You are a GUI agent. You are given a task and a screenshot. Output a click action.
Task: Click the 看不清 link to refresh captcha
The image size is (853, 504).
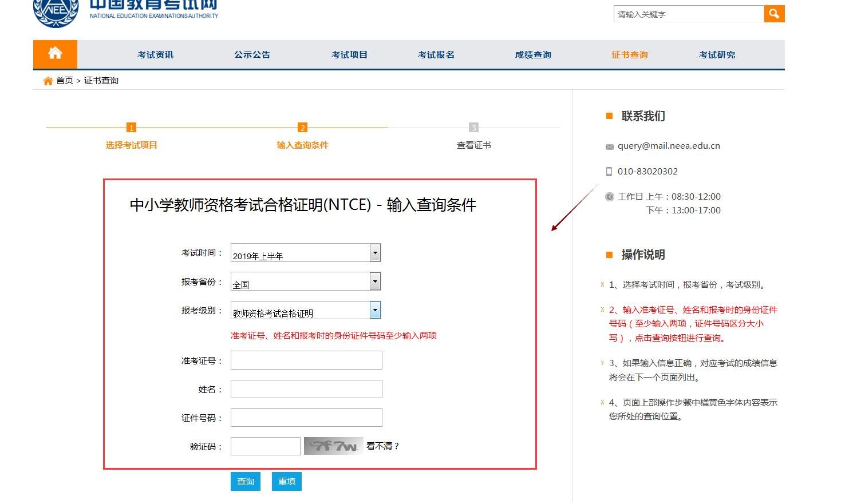[x=382, y=446]
